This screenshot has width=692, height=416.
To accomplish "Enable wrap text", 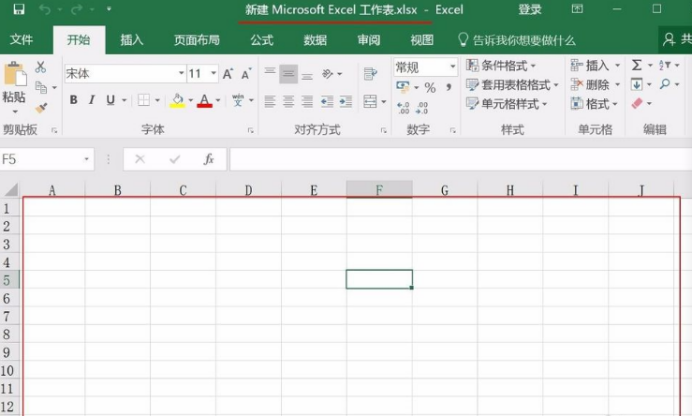I will tap(370, 74).
